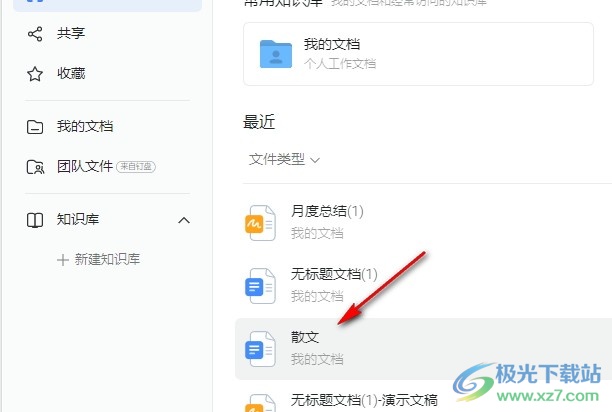
Task: Click the blue document icon of 散文
Action: pyautogui.click(x=260, y=349)
